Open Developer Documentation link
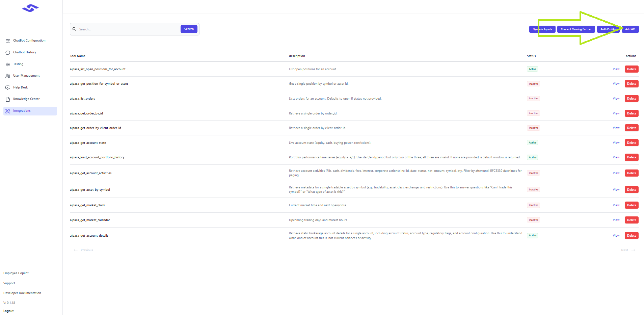 22,293
